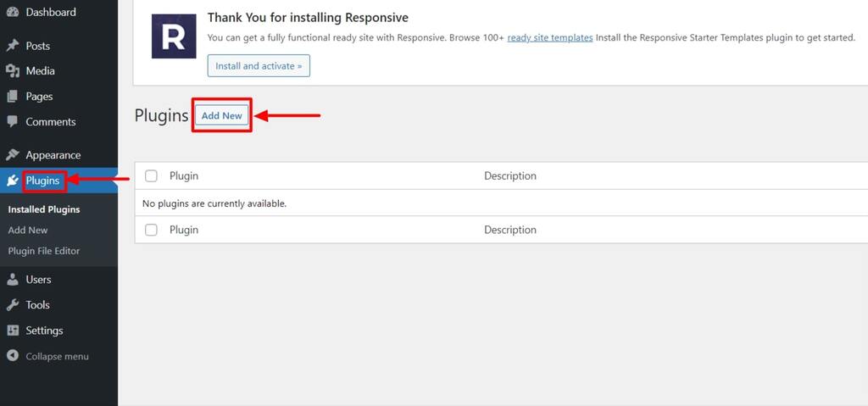Click the Settings sliders icon
The width and height of the screenshot is (868, 406).
tap(12, 331)
